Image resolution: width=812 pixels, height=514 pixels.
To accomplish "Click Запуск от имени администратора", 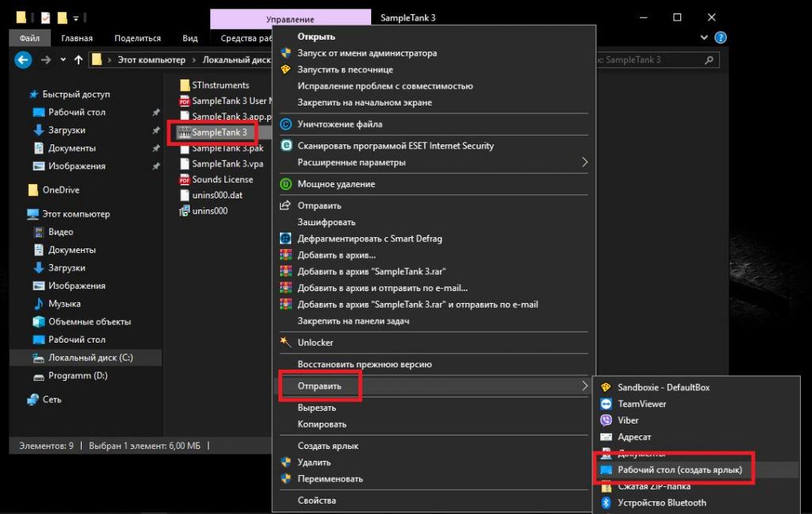I will (x=366, y=53).
